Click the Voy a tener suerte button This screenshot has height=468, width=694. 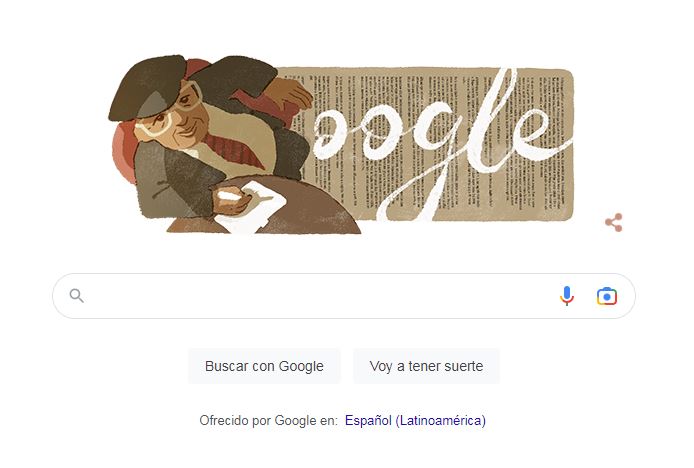pyautogui.click(x=426, y=366)
